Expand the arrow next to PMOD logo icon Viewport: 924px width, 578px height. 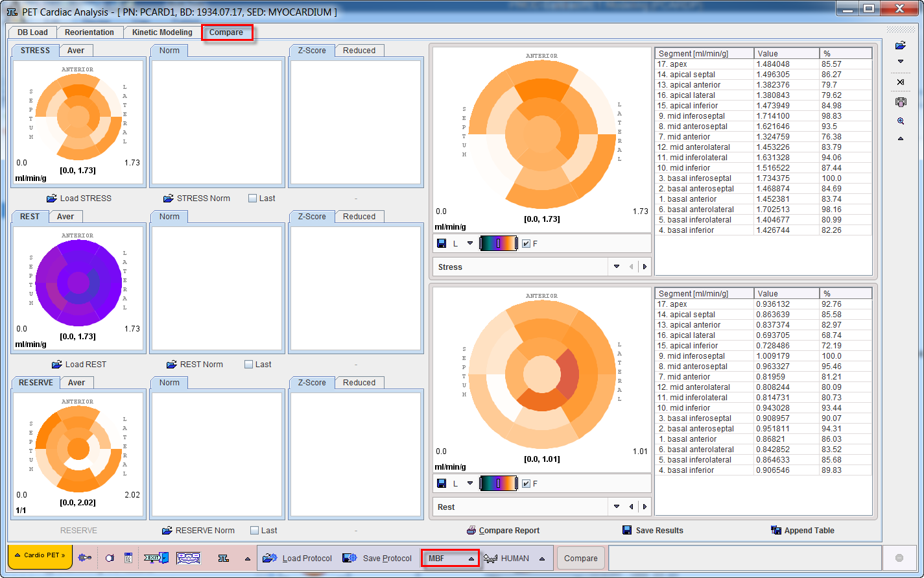247,559
